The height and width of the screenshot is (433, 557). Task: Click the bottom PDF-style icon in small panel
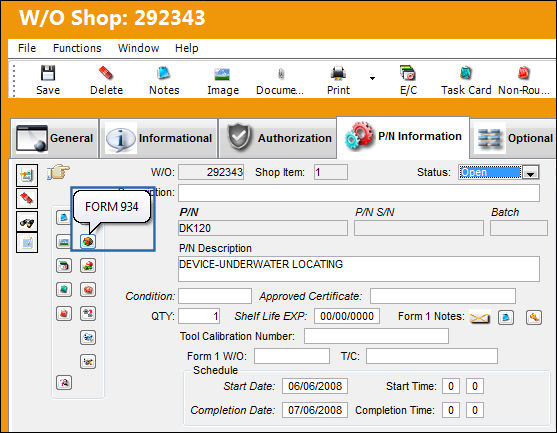(64, 383)
